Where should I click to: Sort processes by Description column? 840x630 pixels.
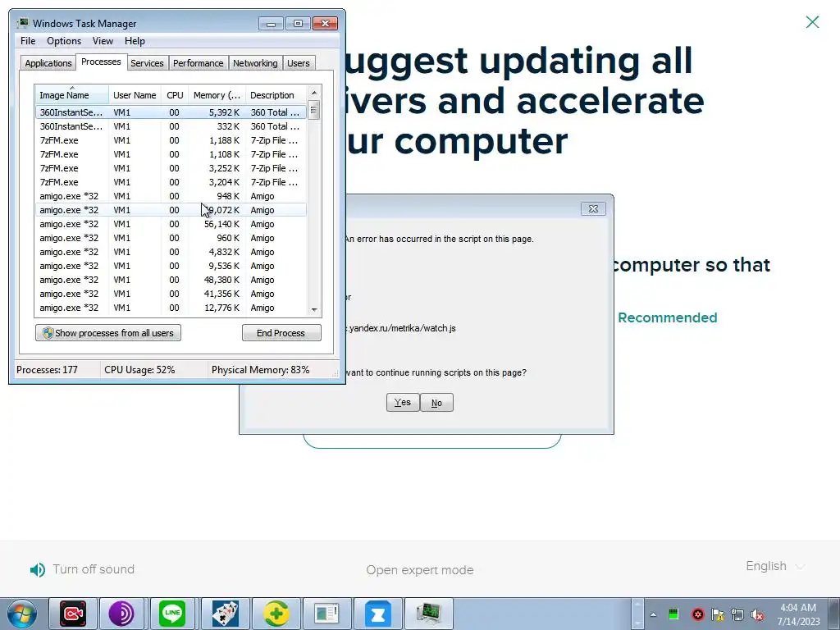(x=276, y=95)
